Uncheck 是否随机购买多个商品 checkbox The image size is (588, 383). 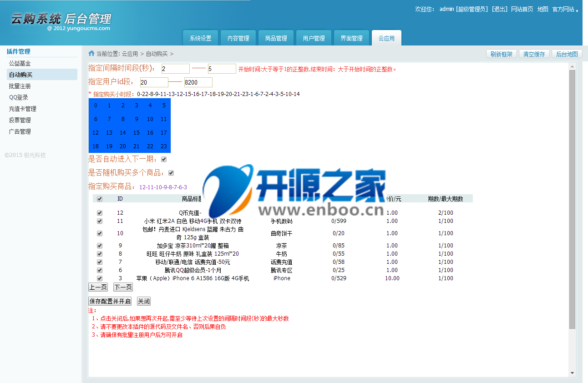(171, 173)
